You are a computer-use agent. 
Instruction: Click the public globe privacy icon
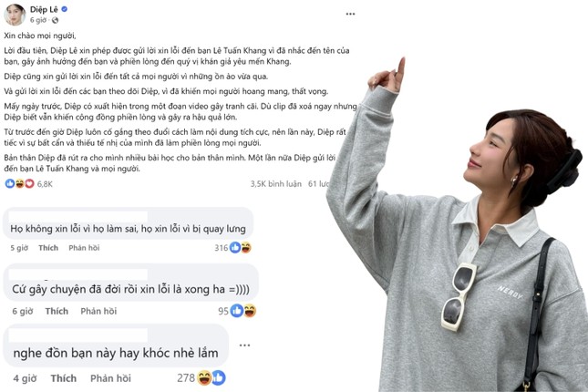(x=55, y=20)
